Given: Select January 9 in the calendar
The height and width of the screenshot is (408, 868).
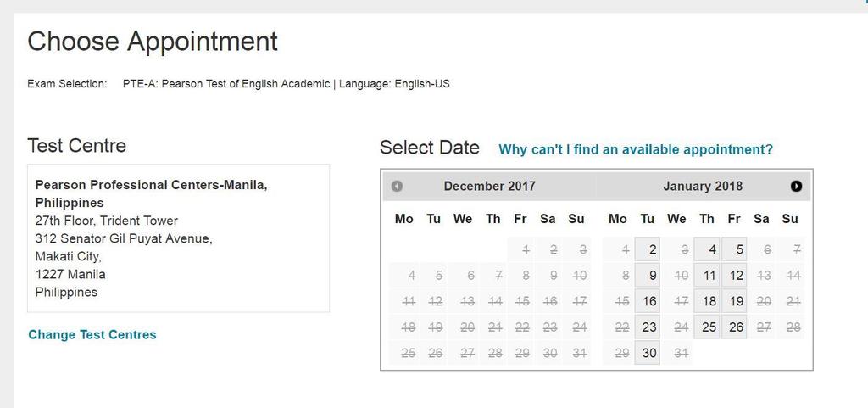Looking at the screenshot, I should pos(648,276).
